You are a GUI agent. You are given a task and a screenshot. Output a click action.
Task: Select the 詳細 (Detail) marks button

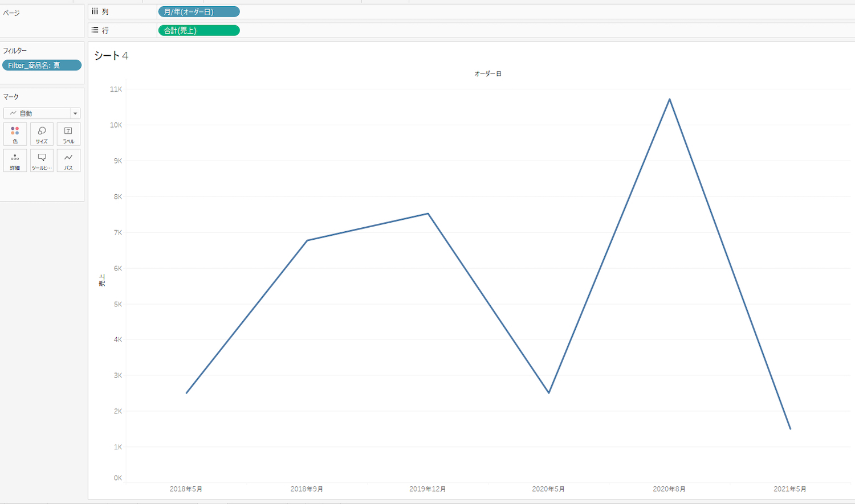pyautogui.click(x=15, y=161)
